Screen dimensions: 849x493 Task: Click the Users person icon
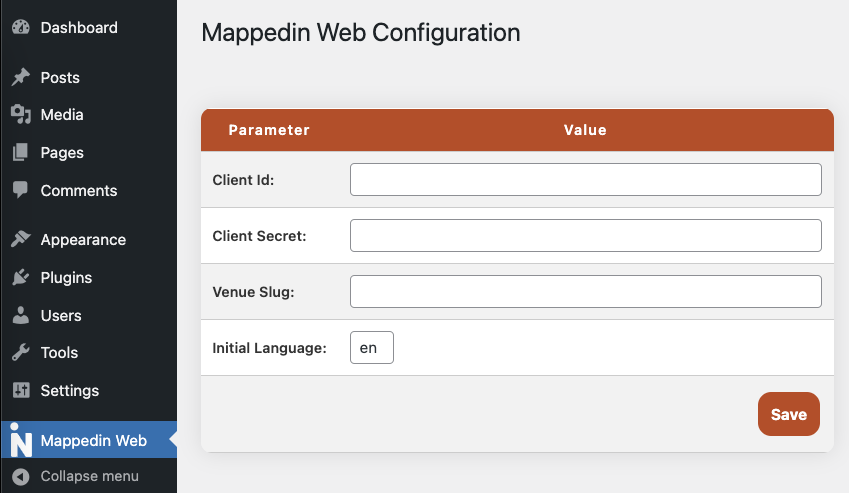(21, 315)
